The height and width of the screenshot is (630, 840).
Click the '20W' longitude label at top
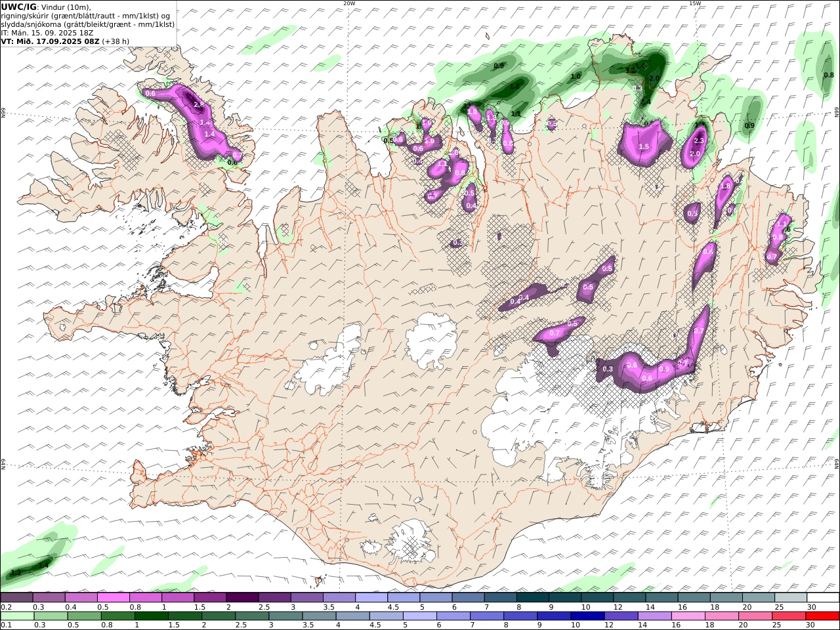pos(349,3)
